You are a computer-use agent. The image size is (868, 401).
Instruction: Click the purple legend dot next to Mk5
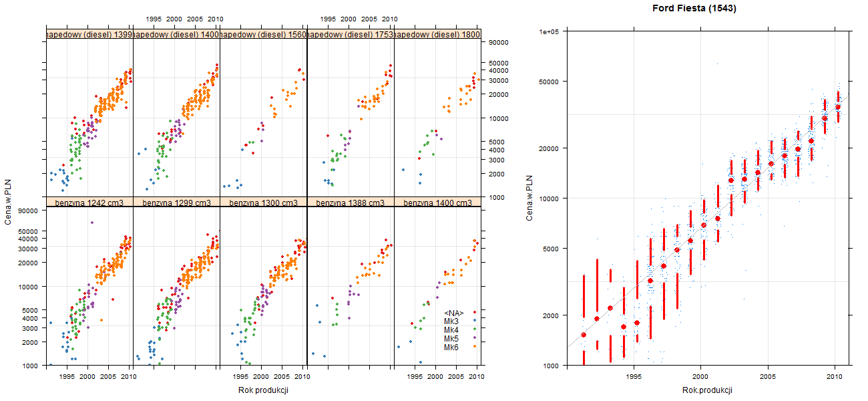coord(473,339)
